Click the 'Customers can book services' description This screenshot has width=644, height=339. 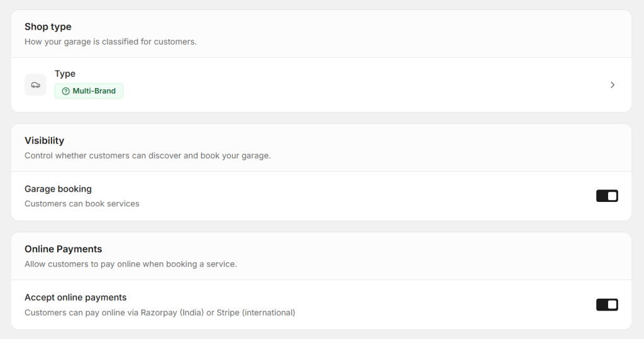[82, 204]
